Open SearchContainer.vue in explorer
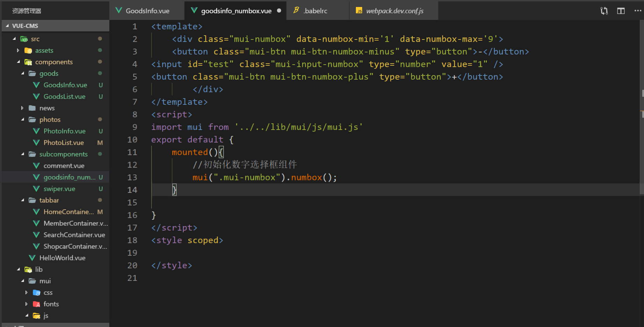Image resolution: width=644 pixels, height=327 pixels. (x=56, y=235)
